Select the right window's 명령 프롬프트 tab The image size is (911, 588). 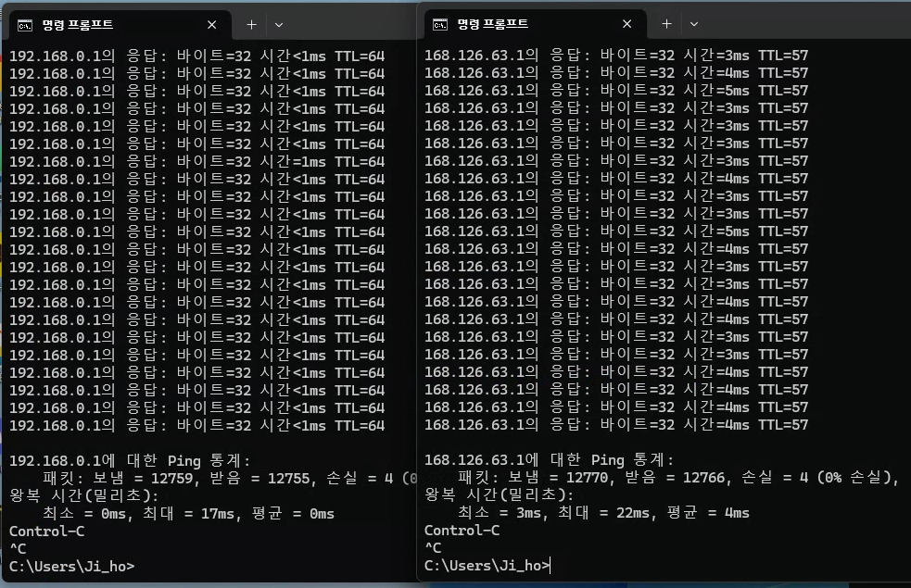tap(534, 24)
